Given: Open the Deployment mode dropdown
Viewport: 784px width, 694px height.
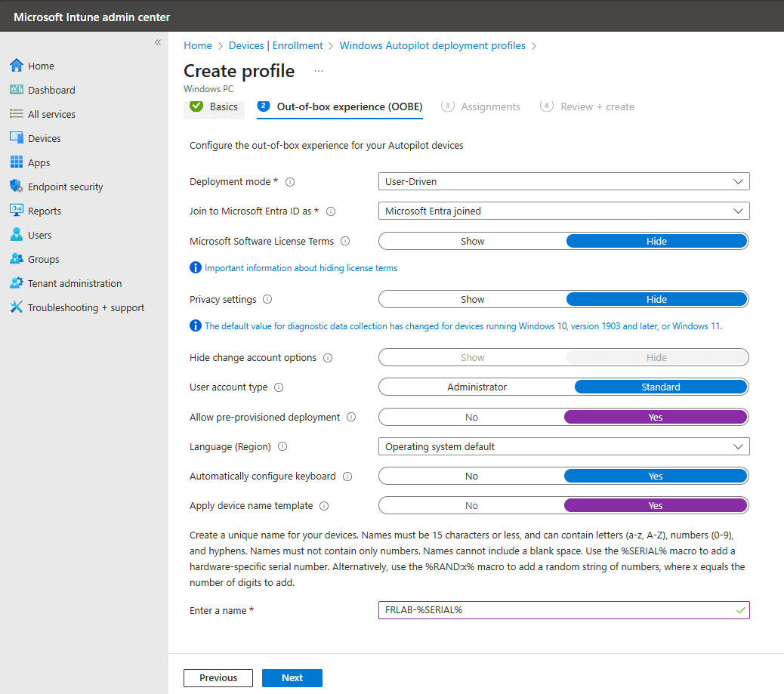Looking at the screenshot, I should 563,181.
